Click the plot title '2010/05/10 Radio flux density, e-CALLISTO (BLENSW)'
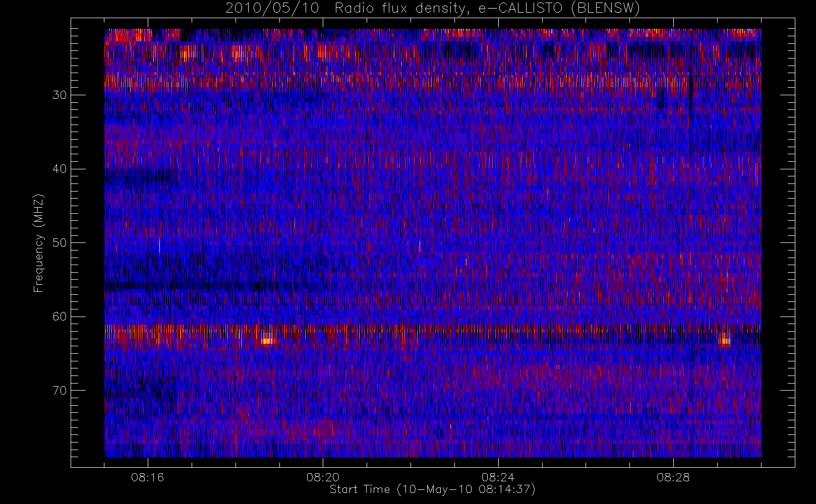 (433, 9)
